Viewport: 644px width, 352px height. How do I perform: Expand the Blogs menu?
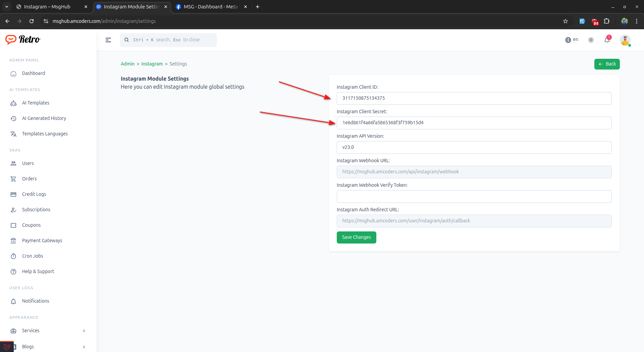(28, 347)
